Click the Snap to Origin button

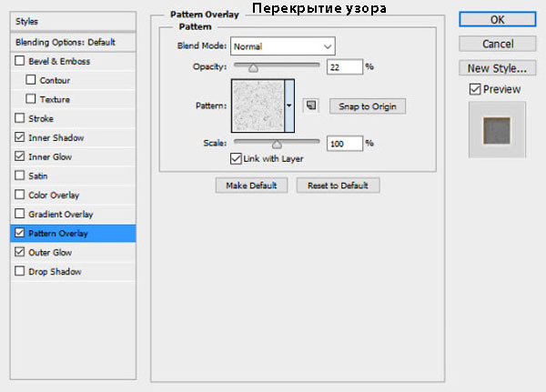368,106
